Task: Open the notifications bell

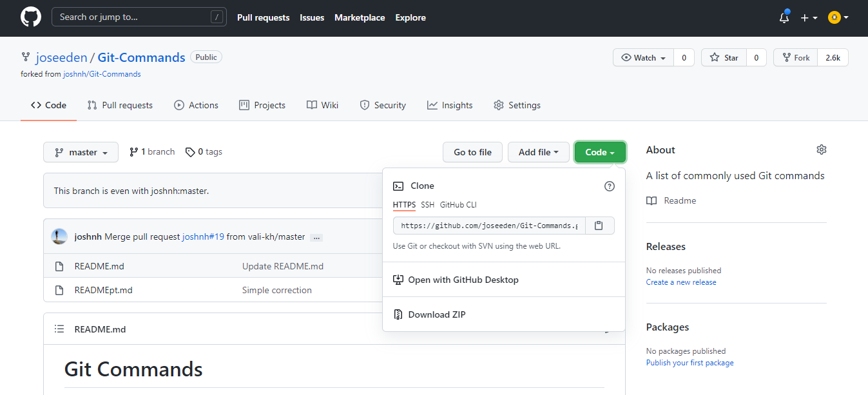Action: pos(784,17)
